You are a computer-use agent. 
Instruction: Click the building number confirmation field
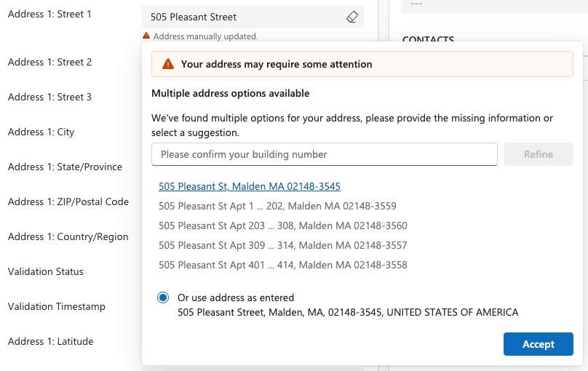[325, 154]
